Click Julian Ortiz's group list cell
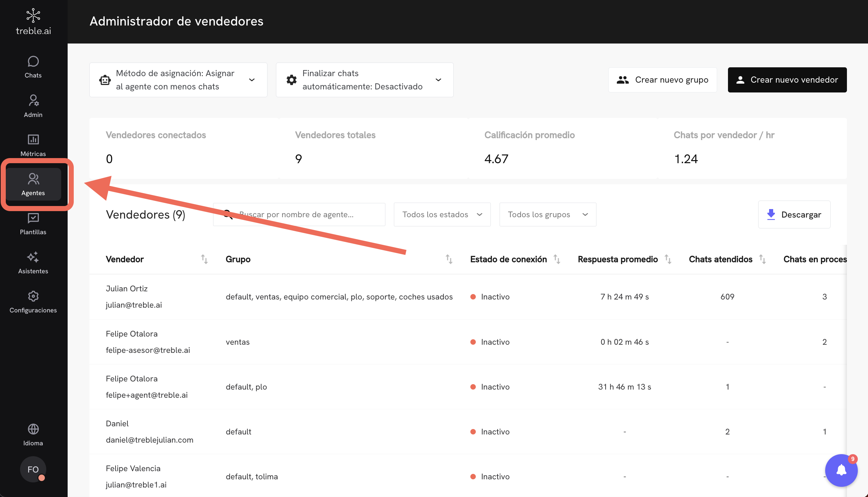Viewport: 868px width, 497px height. (x=339, y=297)
